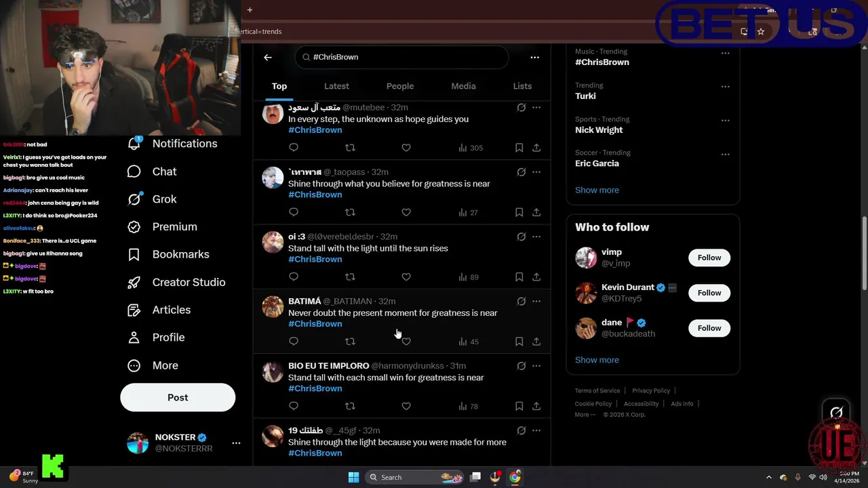
Task: Open search options three-dot menu
Action: coord(535,58)
